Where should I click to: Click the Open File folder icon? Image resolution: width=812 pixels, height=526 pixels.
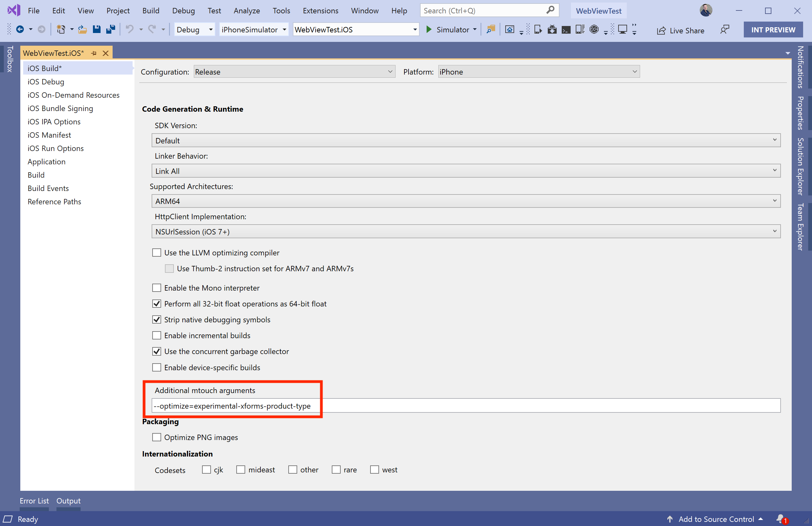(82, 30)
